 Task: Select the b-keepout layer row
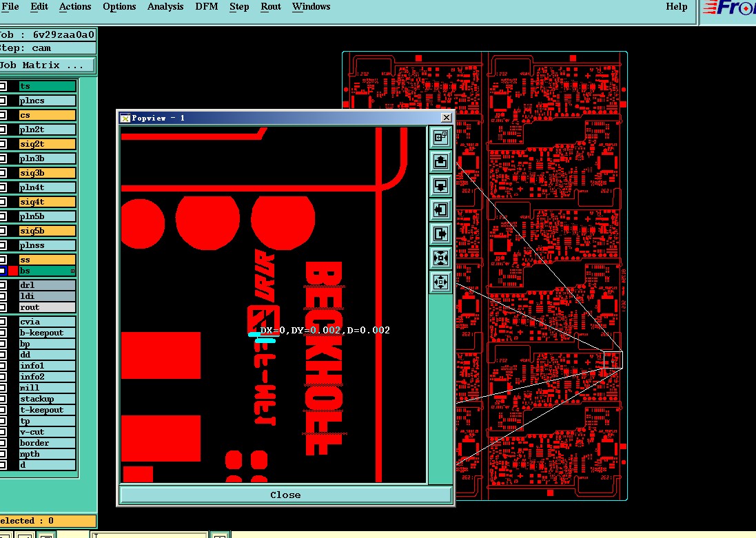tap(48, 333)
